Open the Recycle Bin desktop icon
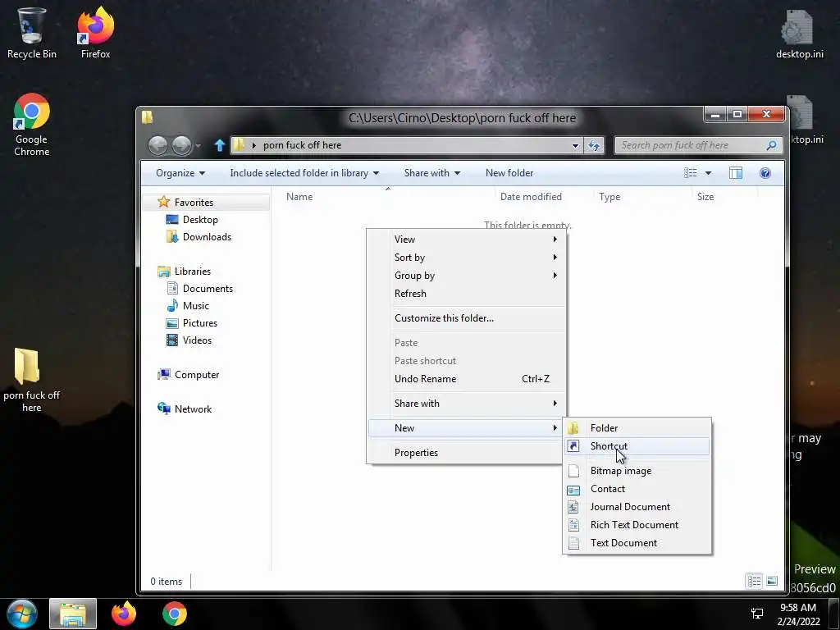The height and width of the screenshot is (630, 840). pos(31,33)
